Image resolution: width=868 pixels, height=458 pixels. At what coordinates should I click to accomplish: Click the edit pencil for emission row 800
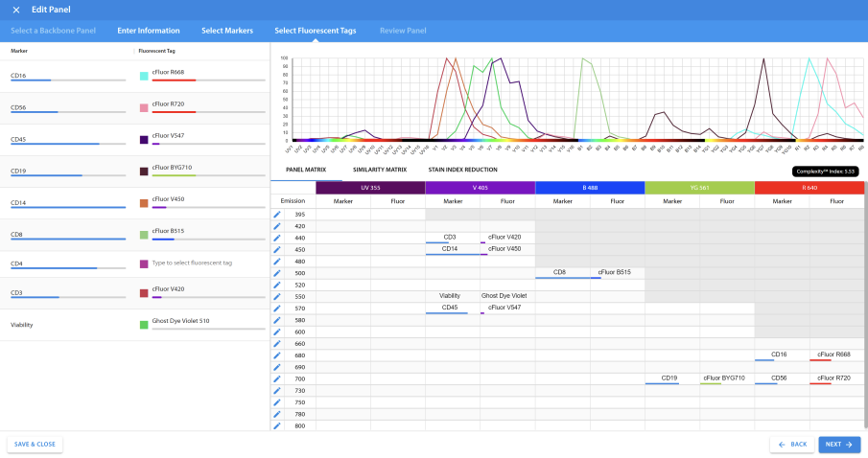coord(277,425)
